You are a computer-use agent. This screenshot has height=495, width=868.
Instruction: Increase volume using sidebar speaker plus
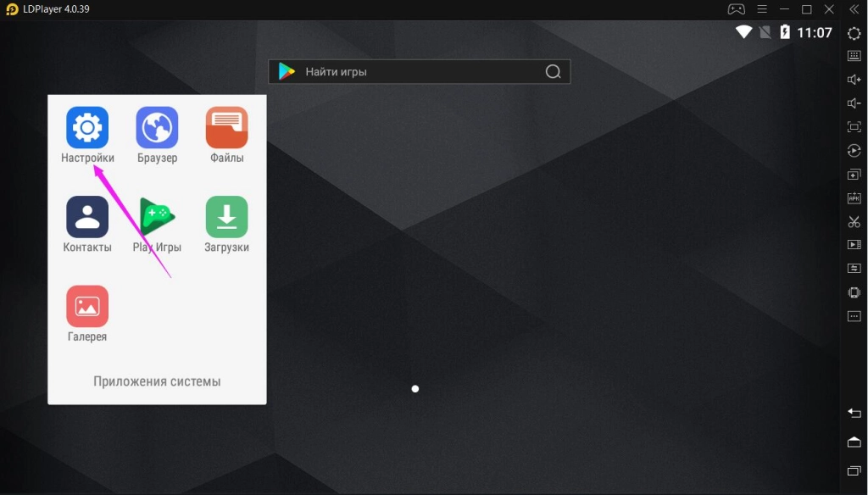pyautogui.click(x=854, y=80)
